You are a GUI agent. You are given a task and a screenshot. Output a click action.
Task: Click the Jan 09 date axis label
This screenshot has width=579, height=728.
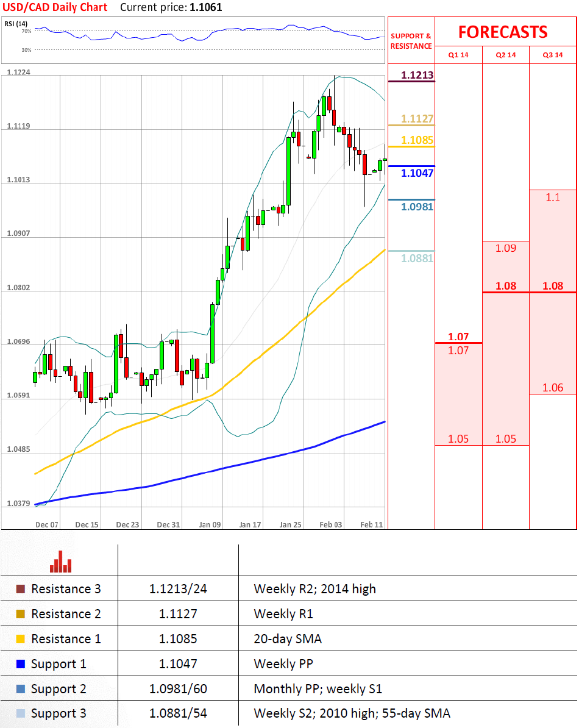[x=210, y=524]
